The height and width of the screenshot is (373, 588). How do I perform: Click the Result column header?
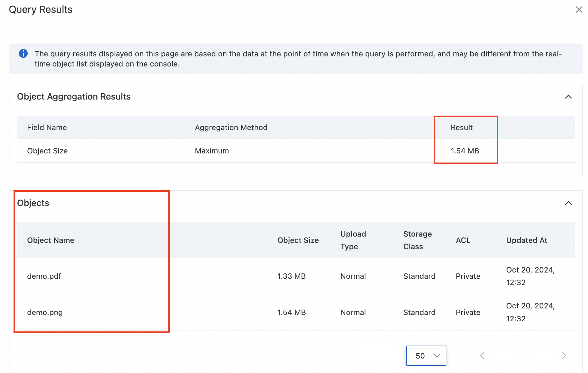coord(462,128)
